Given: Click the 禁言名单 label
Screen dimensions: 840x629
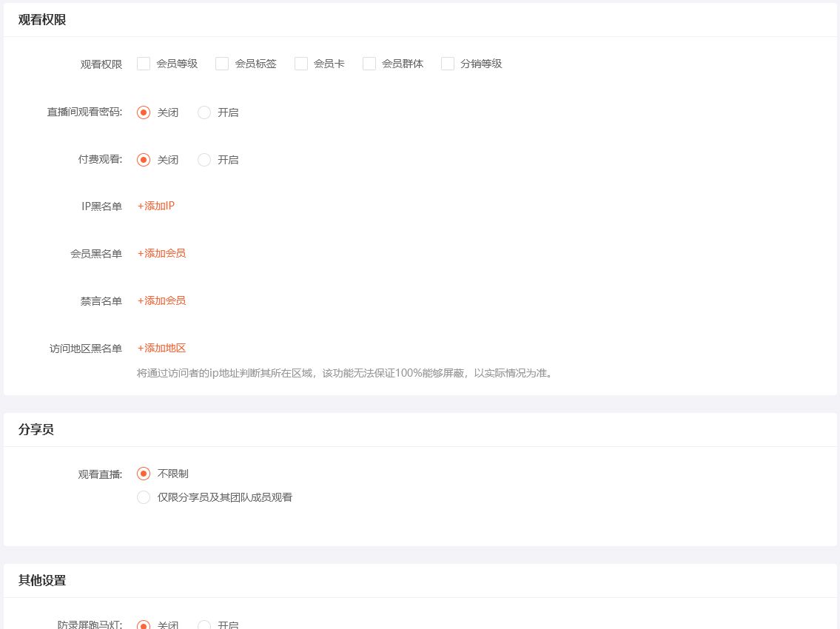Looking at the screenshot, I should [x=101, y=301].
